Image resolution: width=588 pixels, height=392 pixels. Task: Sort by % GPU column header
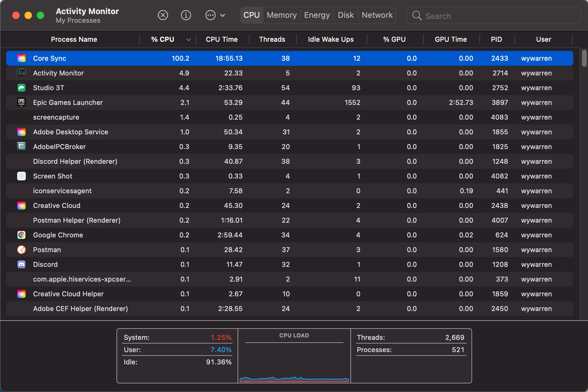click(394, 39)
